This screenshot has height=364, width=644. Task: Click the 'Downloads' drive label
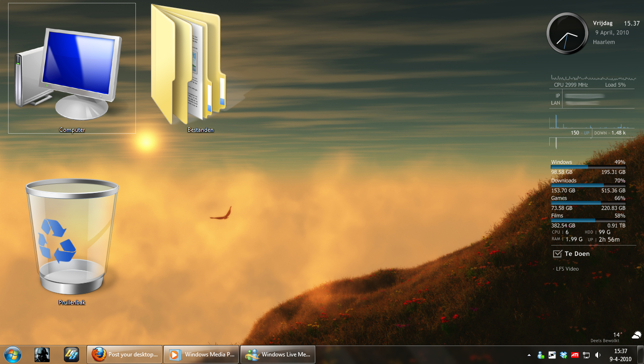coord(563,181)
